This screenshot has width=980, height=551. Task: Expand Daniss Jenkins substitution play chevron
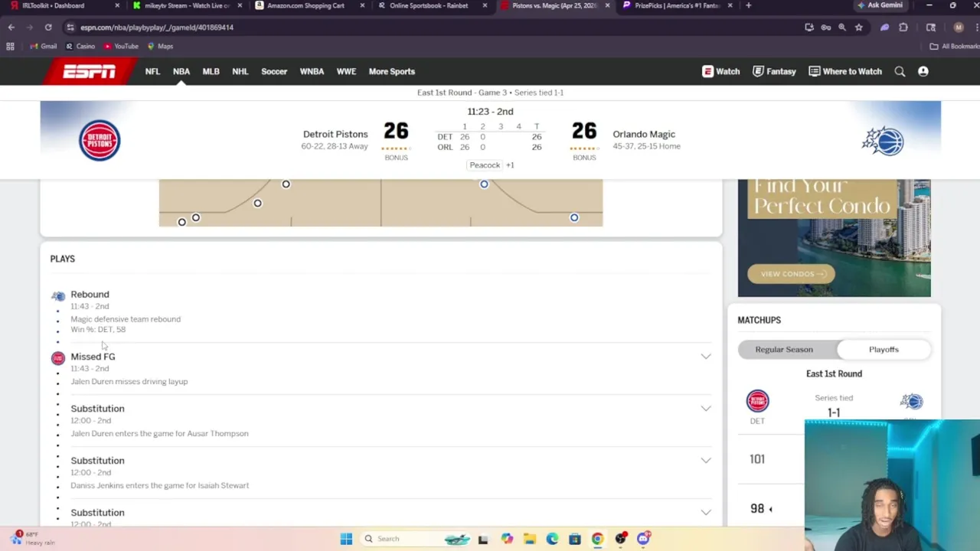706,461
